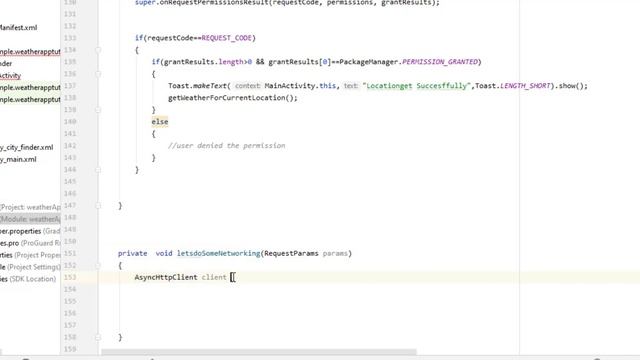Select the highlighted Module: weatherApp gradle entry

coord(30,219)
